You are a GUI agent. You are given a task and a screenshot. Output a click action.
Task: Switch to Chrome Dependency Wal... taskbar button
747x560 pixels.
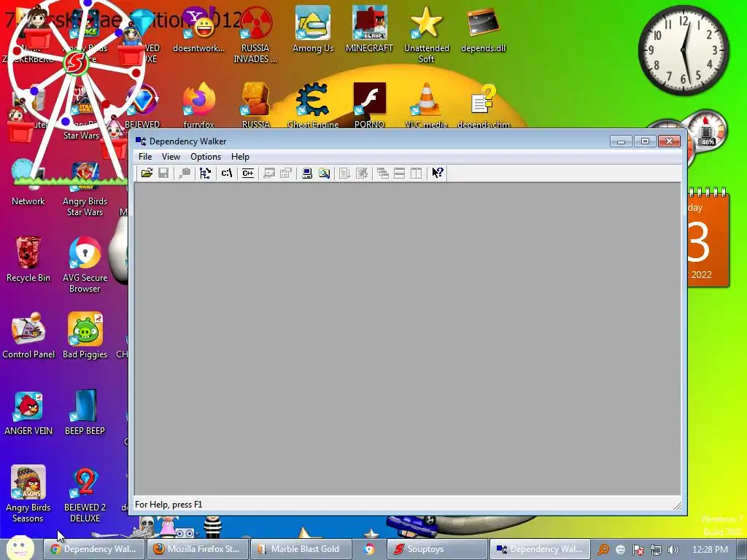tap(93, 549)
